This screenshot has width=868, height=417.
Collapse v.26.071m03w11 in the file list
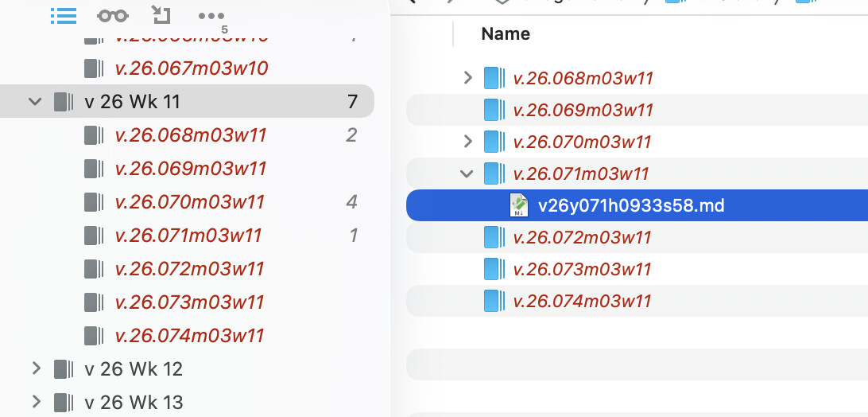[x=468, y=173]
